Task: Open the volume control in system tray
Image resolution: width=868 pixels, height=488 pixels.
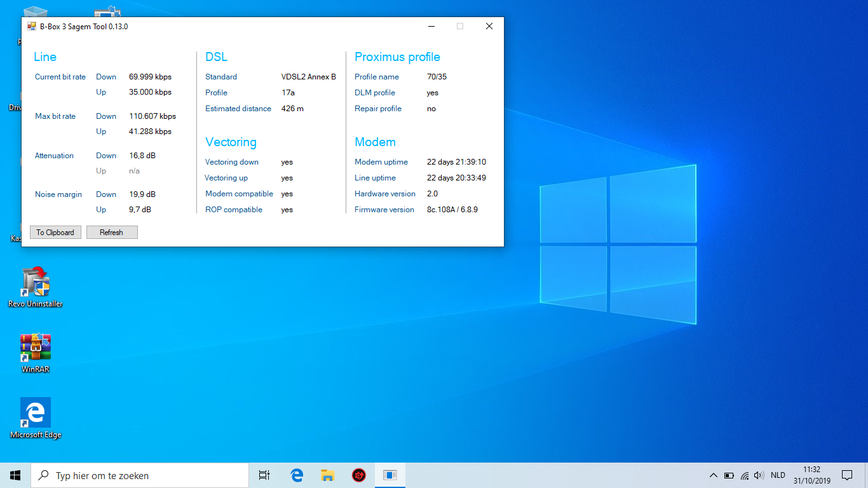Action: point(759,475)
